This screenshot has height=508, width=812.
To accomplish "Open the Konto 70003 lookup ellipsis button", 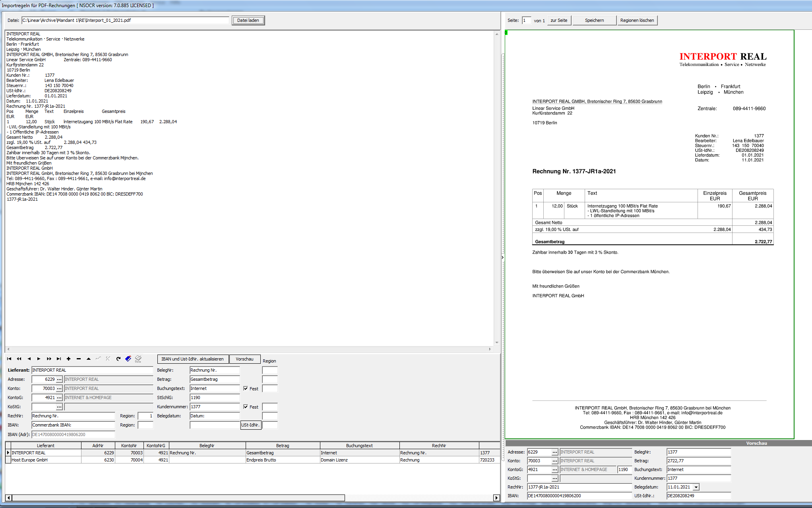I will pos(59,388).
